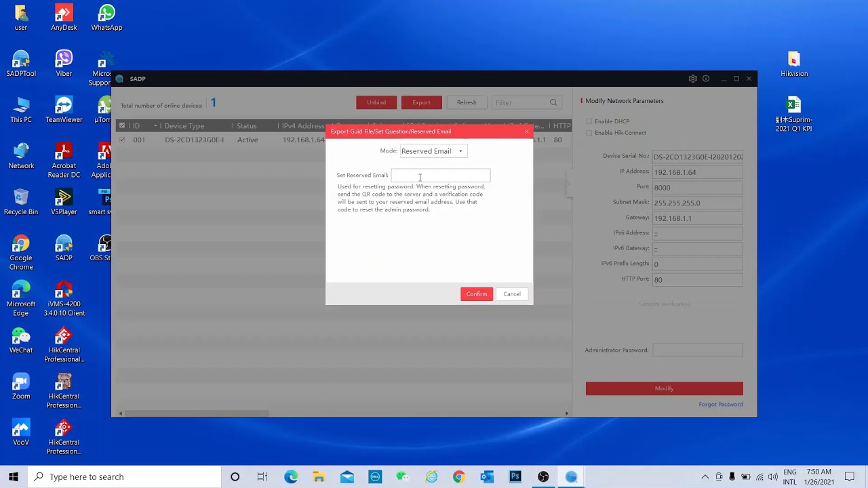Open VooV desktop icon
The image size is (868, 488).
point(21,432)
